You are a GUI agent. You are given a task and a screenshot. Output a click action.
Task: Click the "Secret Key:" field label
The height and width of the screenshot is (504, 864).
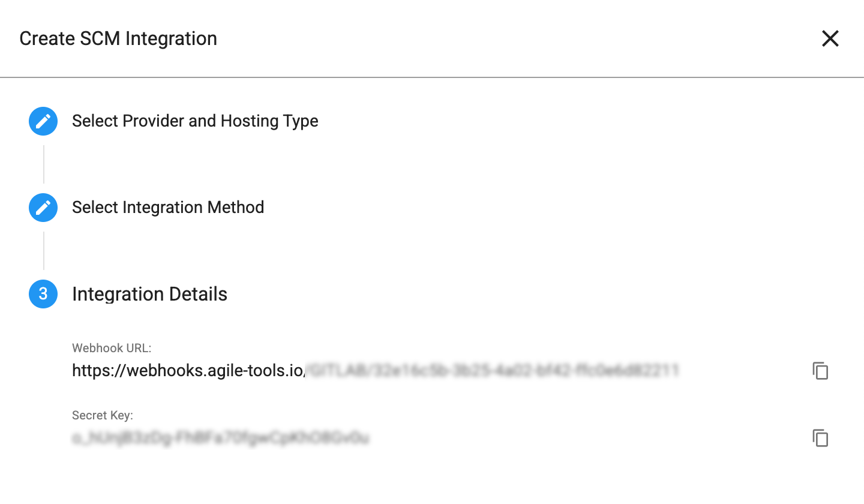pos(103,415)
